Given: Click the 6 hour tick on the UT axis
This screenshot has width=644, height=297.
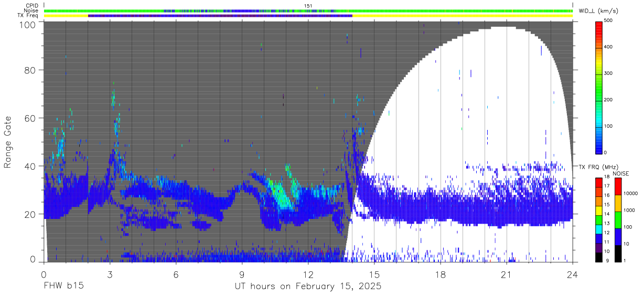Looking at the screenshot, I should pos(176,274).
